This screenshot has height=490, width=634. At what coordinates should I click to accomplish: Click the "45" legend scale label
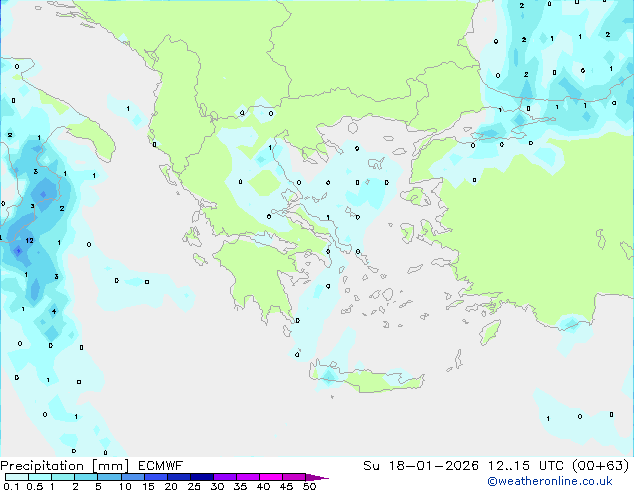coord(286,486)
